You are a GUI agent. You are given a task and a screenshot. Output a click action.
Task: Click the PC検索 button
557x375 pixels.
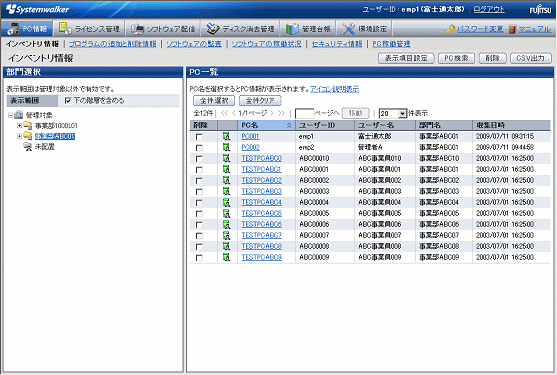click(x=456, y=58)
